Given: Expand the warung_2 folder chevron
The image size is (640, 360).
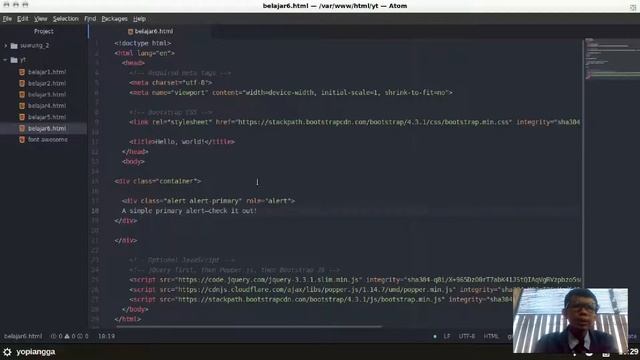Looking at the screenshot, I should (x=6, y=46).
